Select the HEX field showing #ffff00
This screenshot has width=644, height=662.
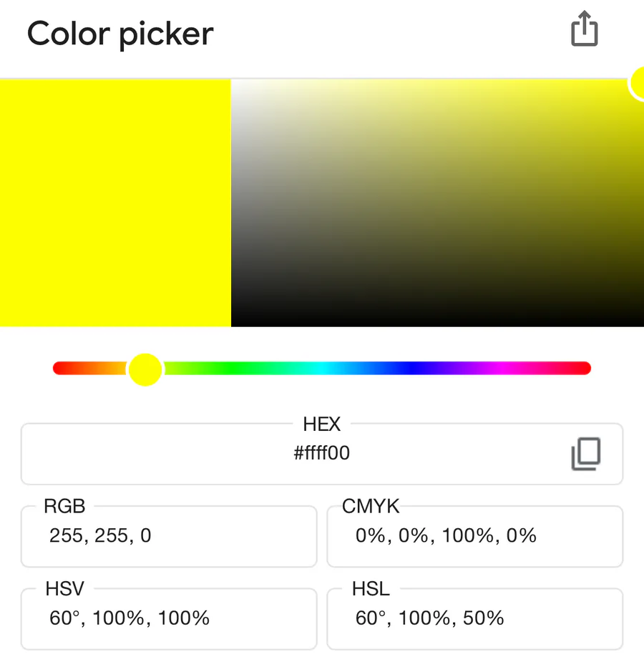(321, 453)
